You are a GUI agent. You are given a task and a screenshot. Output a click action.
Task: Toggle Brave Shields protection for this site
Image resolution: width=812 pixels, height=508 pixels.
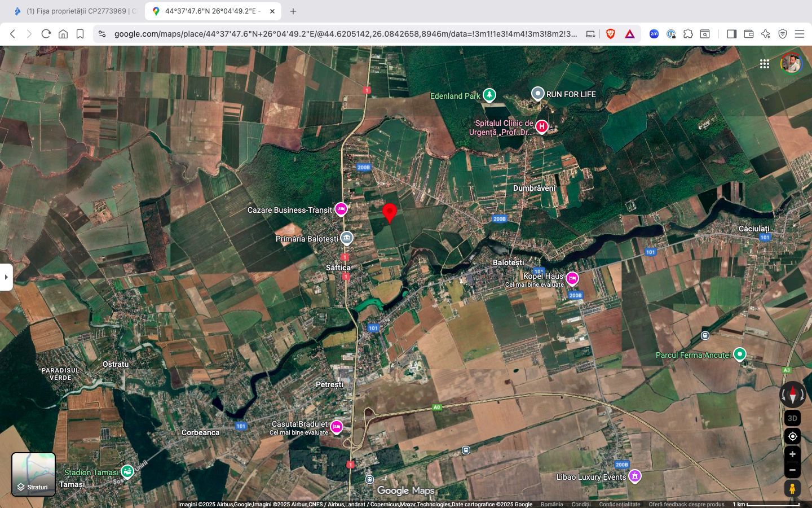610,34
